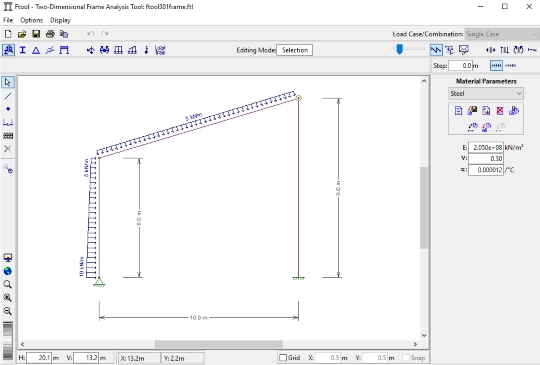The height and width of the screenshot is (365, 540).
Task: Select the Insert Member line tool
Action: [8, 96]
